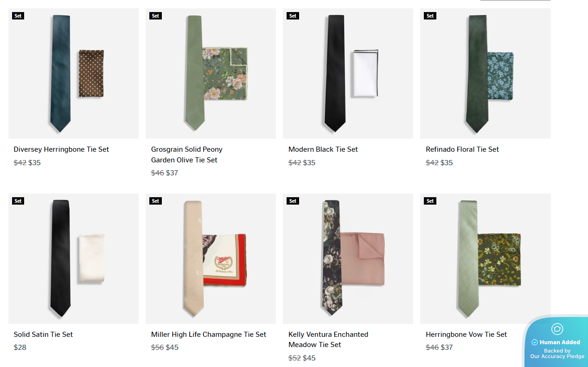Click the Set badge on Refinado Floral tie
This screenshot has width=588, height=367.
pyautogui.click(x=430, y=16)
